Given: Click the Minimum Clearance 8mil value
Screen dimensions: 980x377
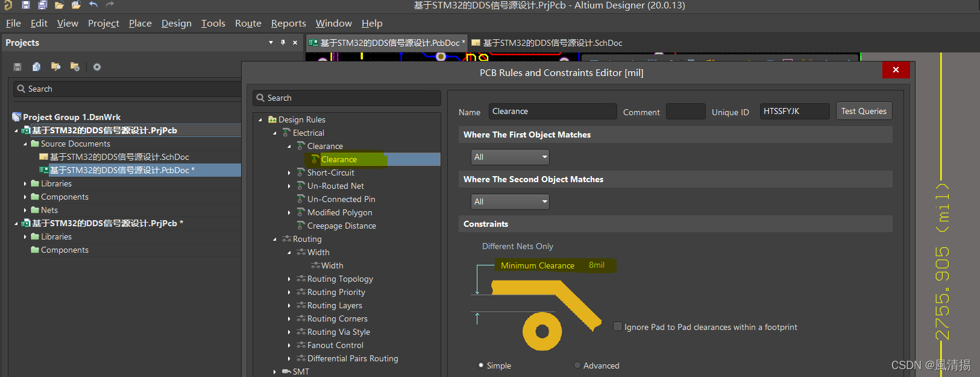Looking at the screenshot, I should [597, 265].
